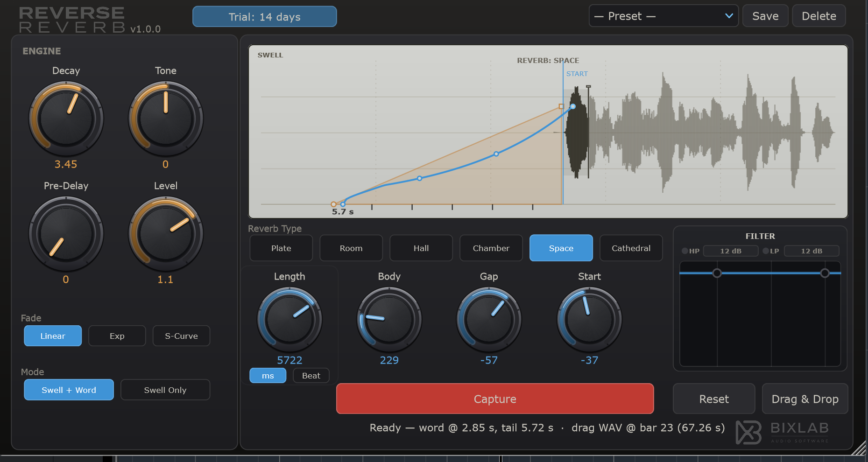Click the Body knob

click(389, 320)
